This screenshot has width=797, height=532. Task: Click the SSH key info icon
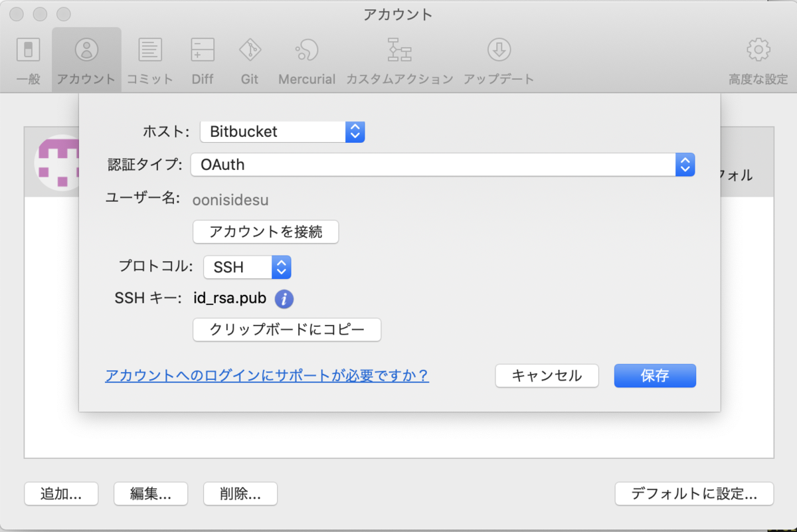point(284,299)
